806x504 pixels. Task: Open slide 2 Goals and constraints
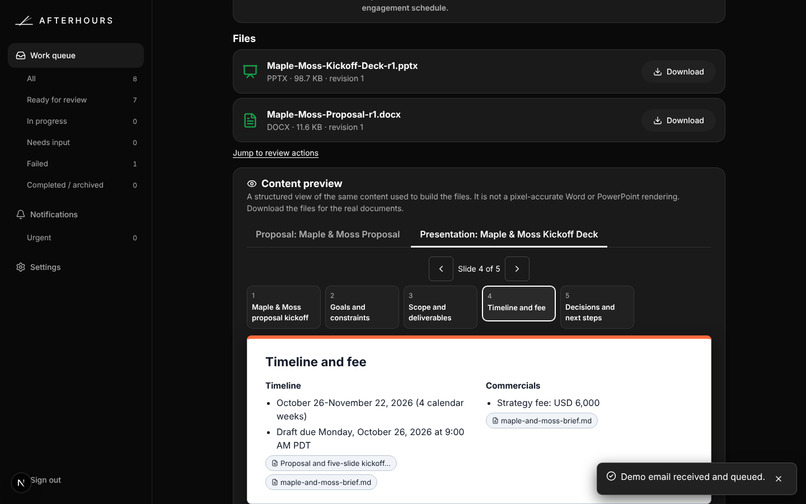[362, 307]
